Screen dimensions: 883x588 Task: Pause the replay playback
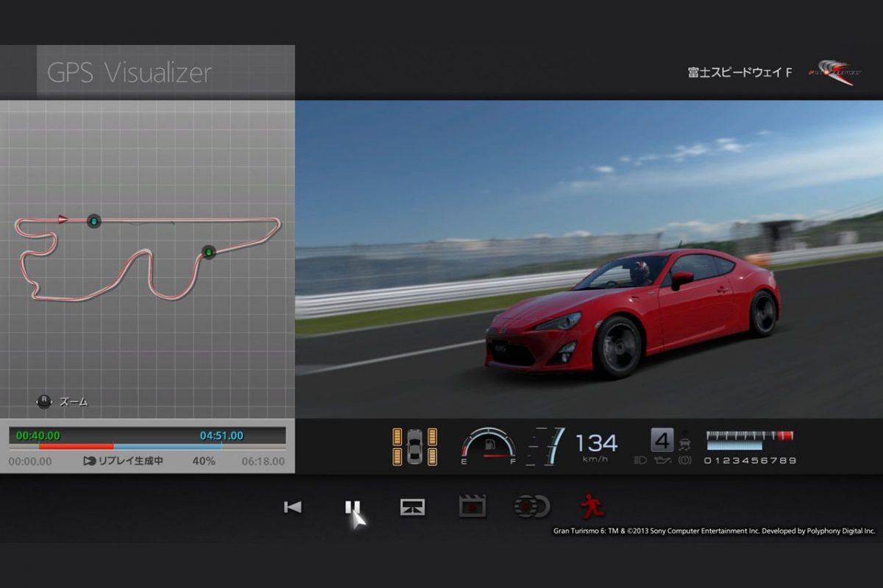coord(352,507)
